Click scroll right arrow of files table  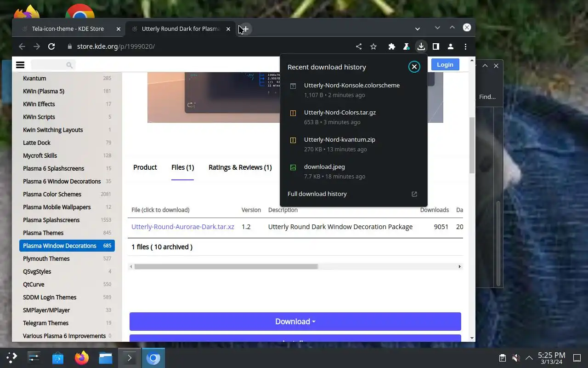pyautogui.click(x=459, y=267)
